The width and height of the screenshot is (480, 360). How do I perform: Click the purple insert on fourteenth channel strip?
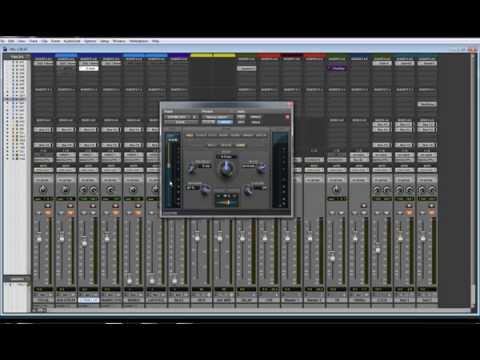point(338,68)
